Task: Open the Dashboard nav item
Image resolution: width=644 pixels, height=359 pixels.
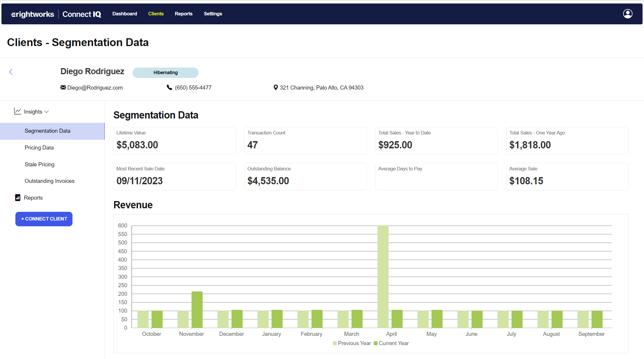Action: 125,14
